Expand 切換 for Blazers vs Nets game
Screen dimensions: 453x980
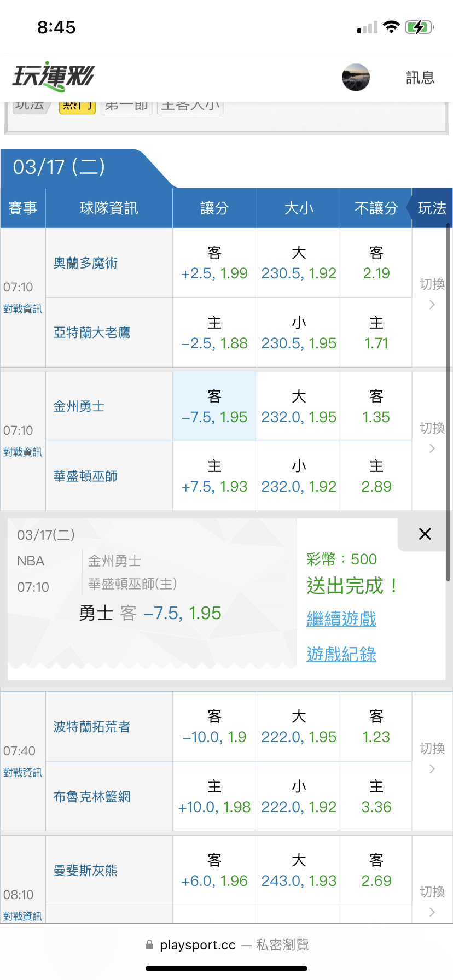click(x=432, y=758)
